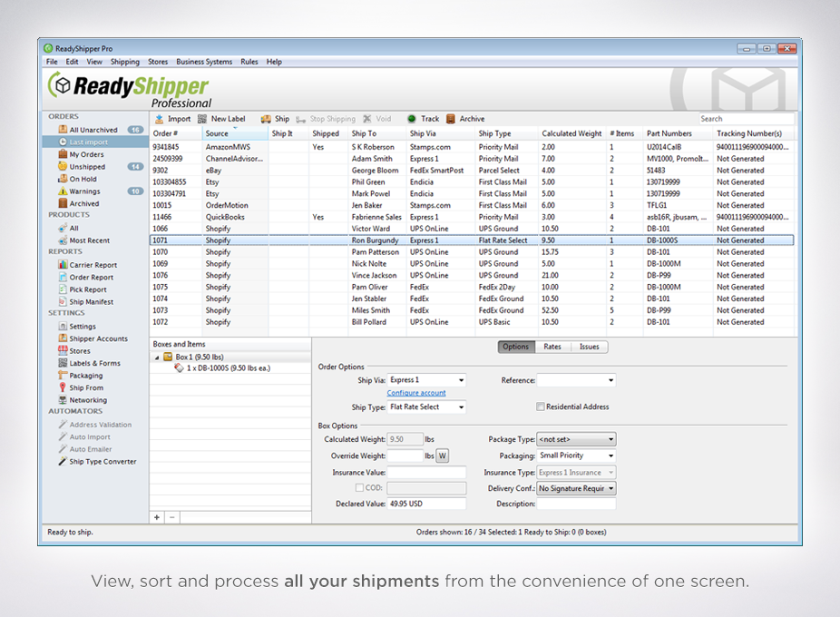Click the plus add box button

coord(157,517)
